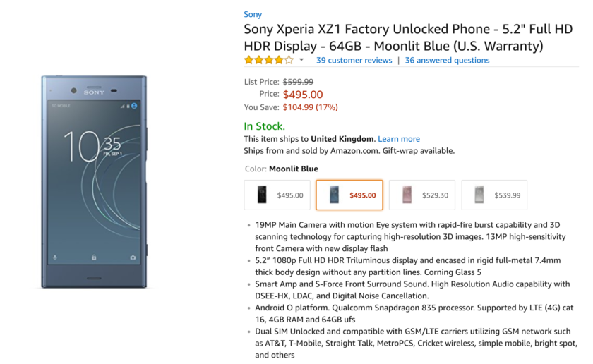This screenshot has width=593, height=364.
Task: Select the selected Moonlit Blue color swatch
Action: 349,195
